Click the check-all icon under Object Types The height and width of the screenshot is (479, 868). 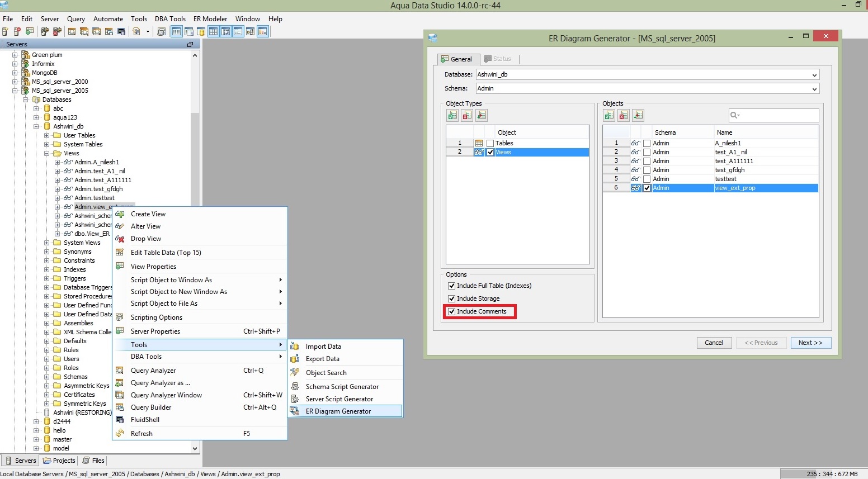pyautogui.click(x=452, y=115)
